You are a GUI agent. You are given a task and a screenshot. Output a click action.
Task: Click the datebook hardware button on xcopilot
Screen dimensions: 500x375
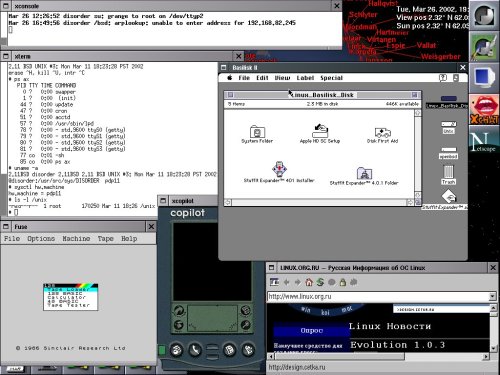(176, 350)
